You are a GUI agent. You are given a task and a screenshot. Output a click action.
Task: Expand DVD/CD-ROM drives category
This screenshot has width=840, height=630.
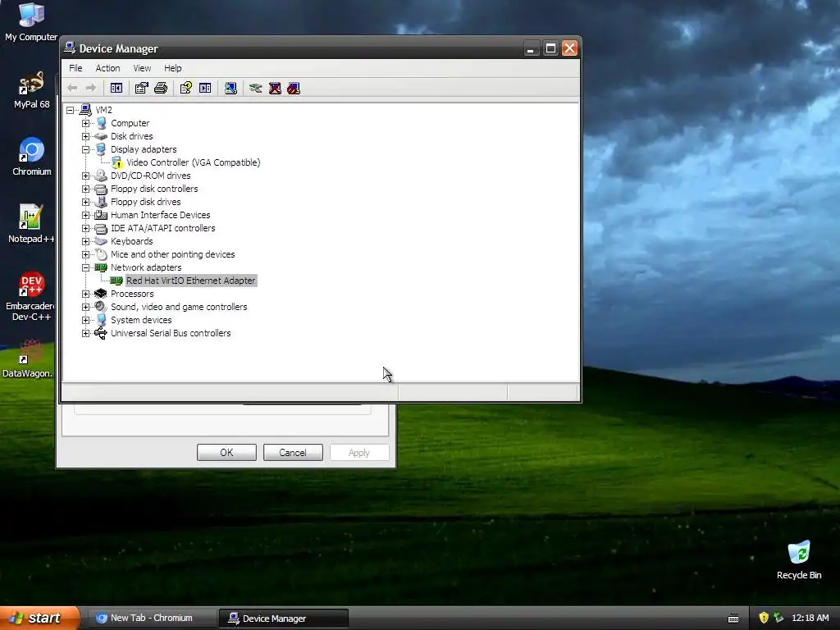(85, 176)
